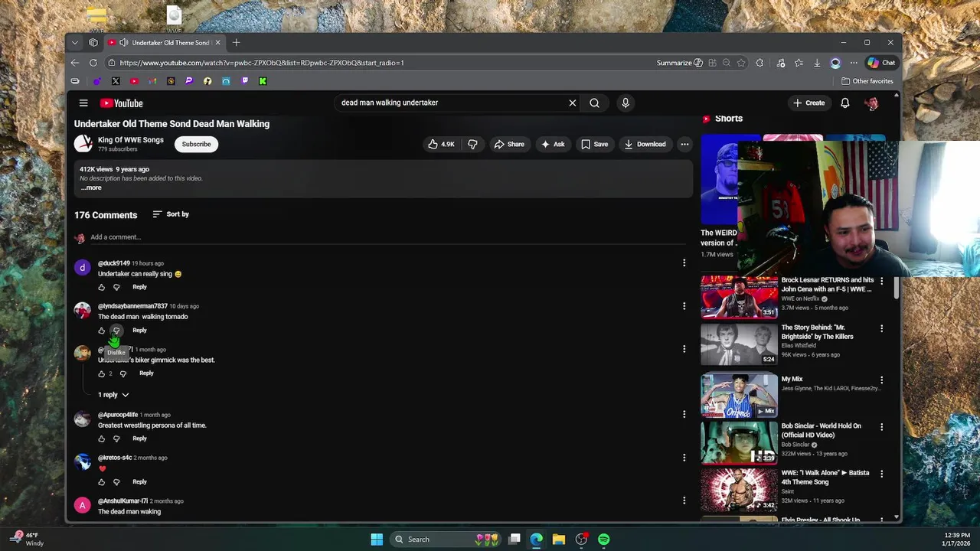980x551 pixels.
Task: Click the Create button in YouTube header
Action: click(809, 103)
